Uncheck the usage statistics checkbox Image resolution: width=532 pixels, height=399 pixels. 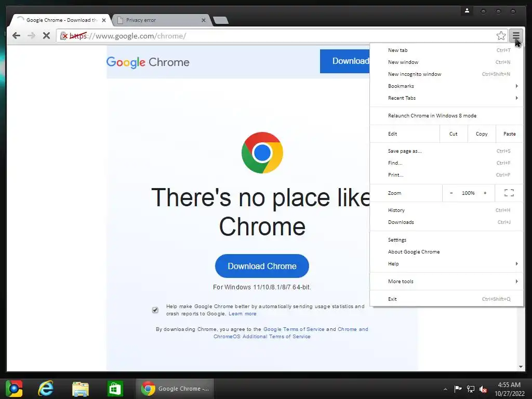pyautogui.click(x=155, y=310)
